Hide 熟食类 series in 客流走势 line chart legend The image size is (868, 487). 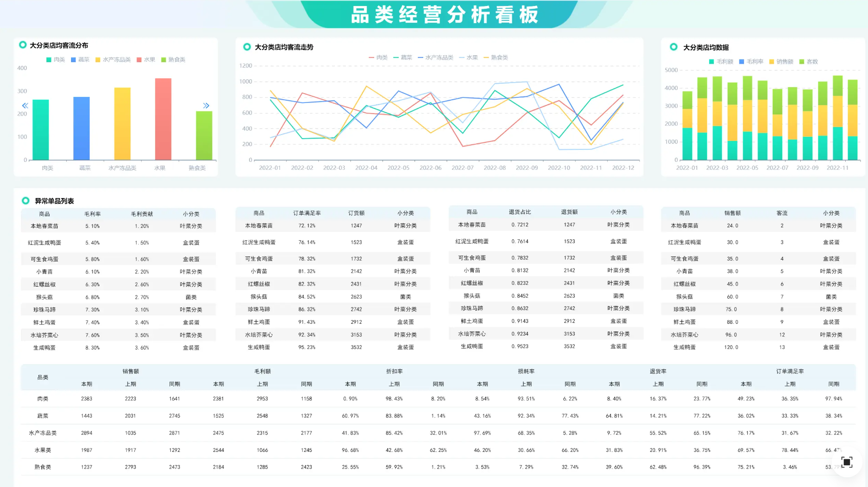click(x=496, y=58)
